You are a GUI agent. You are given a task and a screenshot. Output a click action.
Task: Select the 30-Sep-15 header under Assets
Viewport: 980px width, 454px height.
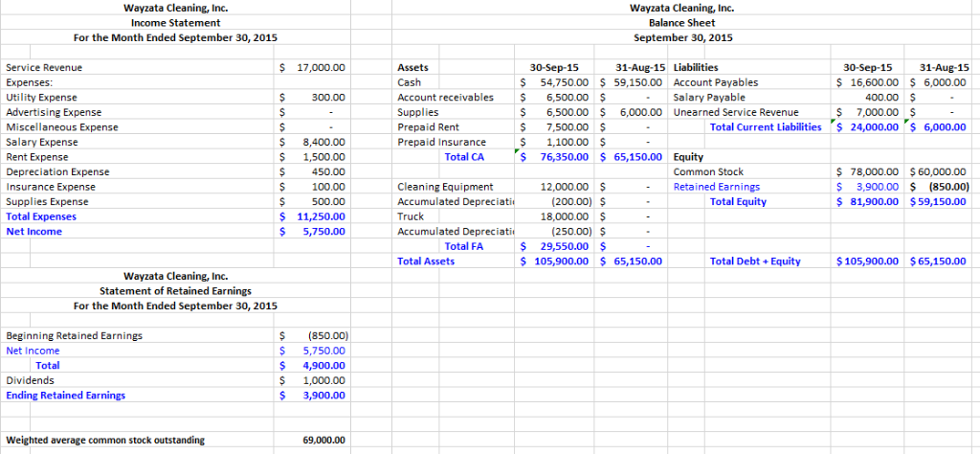coord(554,68)
